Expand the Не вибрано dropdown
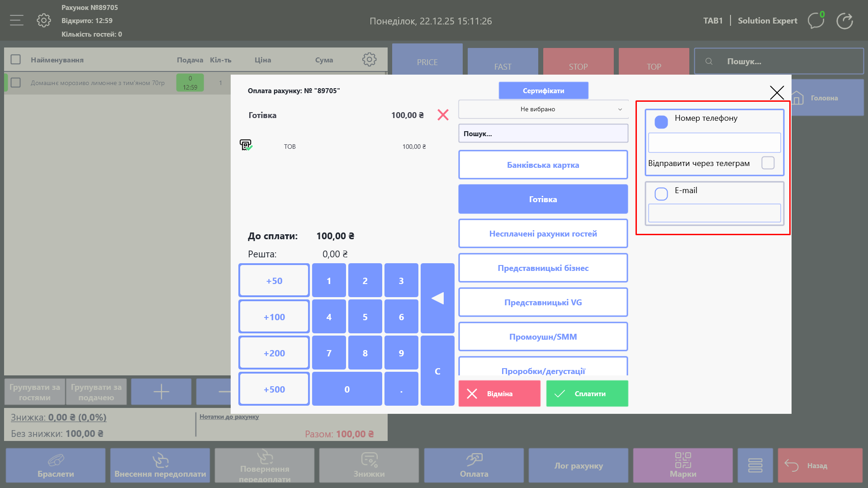The width and height of the screenshot is (868, 488). tap(543, 109)
